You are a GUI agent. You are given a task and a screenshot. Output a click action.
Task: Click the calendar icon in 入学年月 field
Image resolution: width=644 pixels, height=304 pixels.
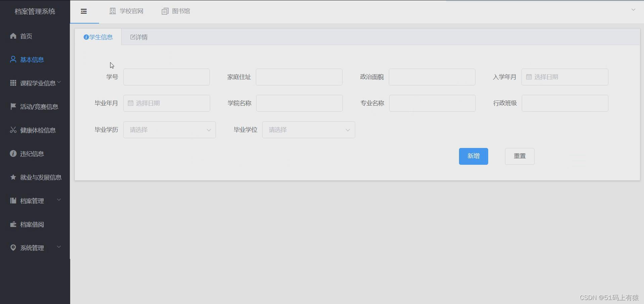[528, 77]
